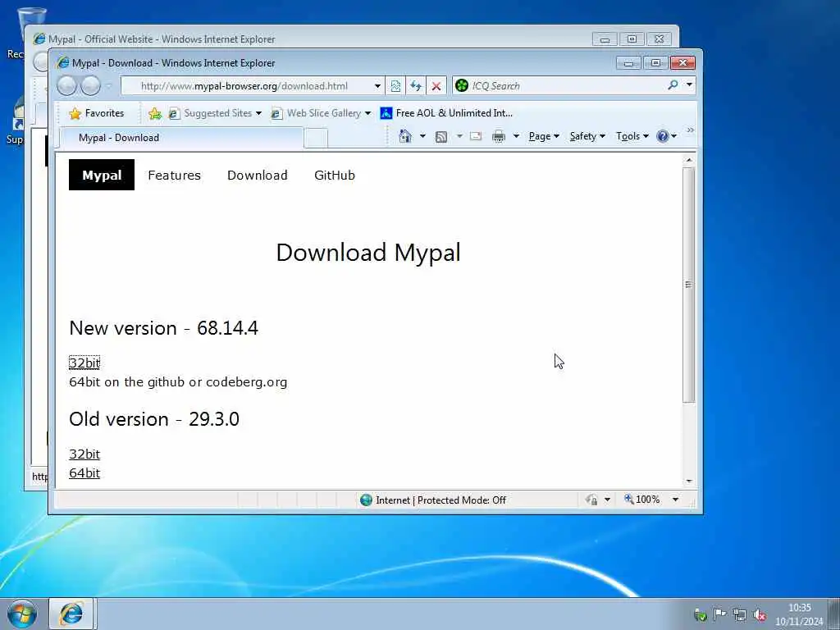Click the Mypal - Official Website window title
This screenshot has height=630, width=840.
[x=162, y=39]
